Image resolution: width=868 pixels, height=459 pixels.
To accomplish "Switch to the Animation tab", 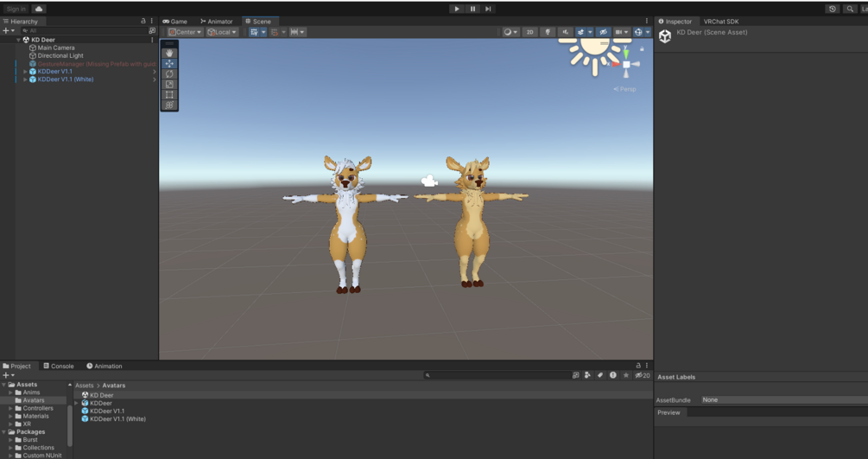I will click(104, 366).
